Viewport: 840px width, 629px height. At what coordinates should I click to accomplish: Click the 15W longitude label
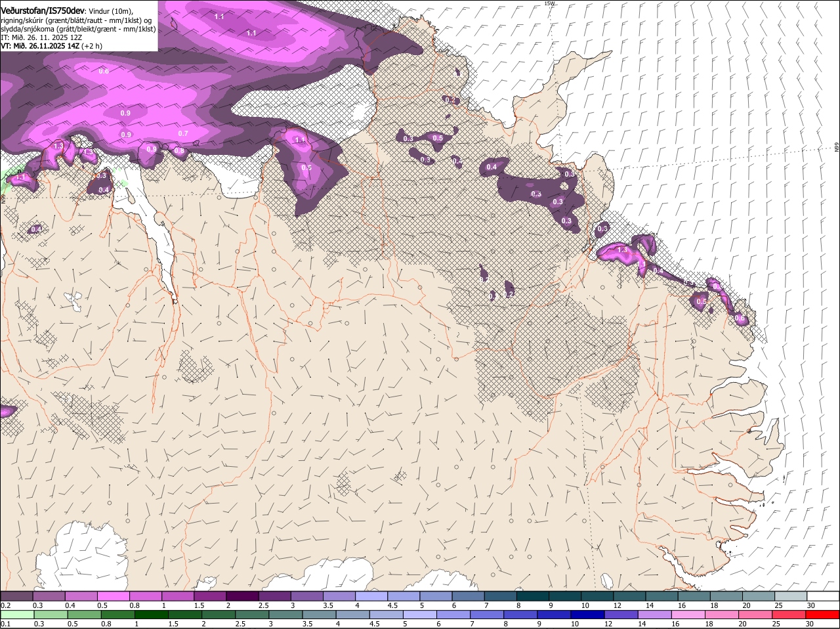click(x=549, y=3)
